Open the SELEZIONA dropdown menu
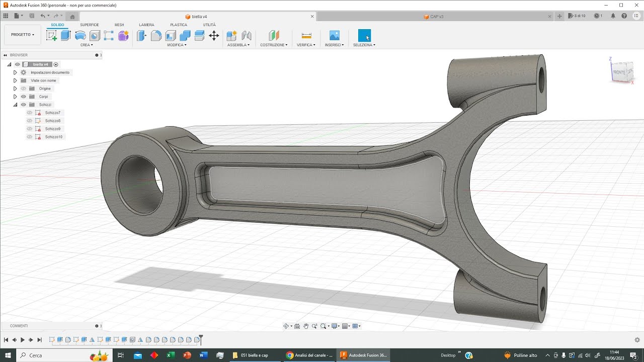 pyautogui.click(x=364, y=45)
